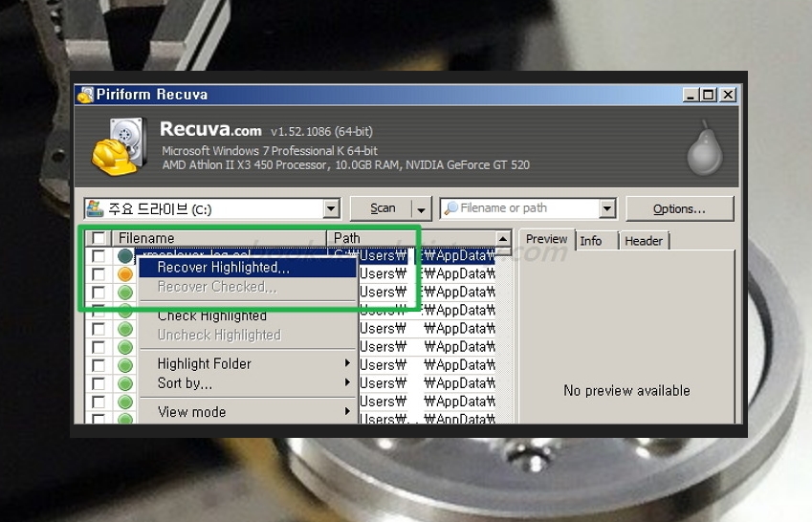Screen dimensions: 812x522
Task: Open the Options... dialog
Action: coord(679,208)
